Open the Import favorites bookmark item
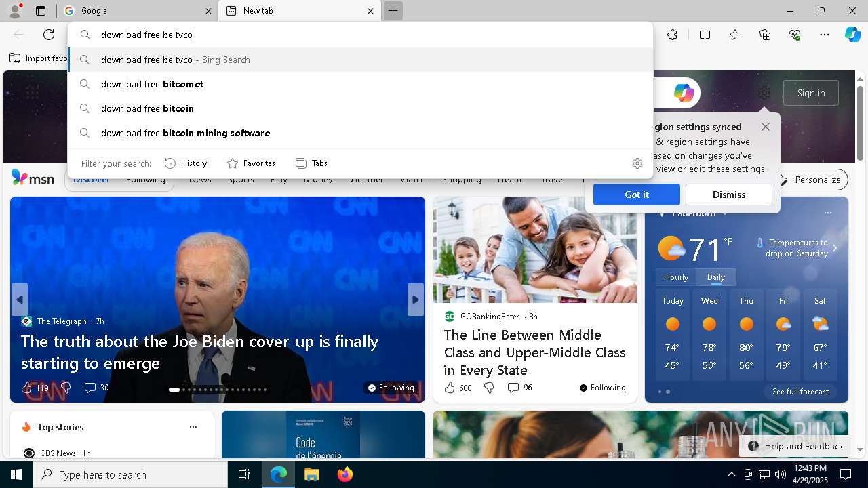The height and width of the screenshot is (488, 868). [39, 58]
